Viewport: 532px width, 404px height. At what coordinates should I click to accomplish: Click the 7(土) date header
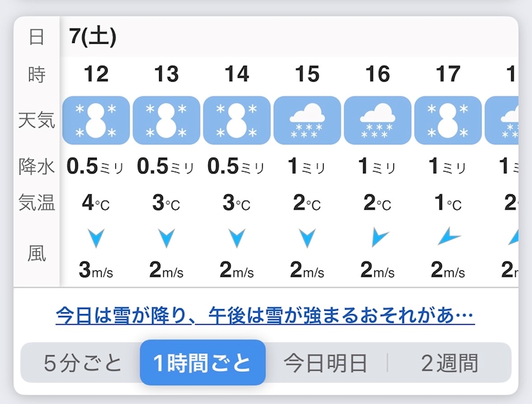point(93,37)
